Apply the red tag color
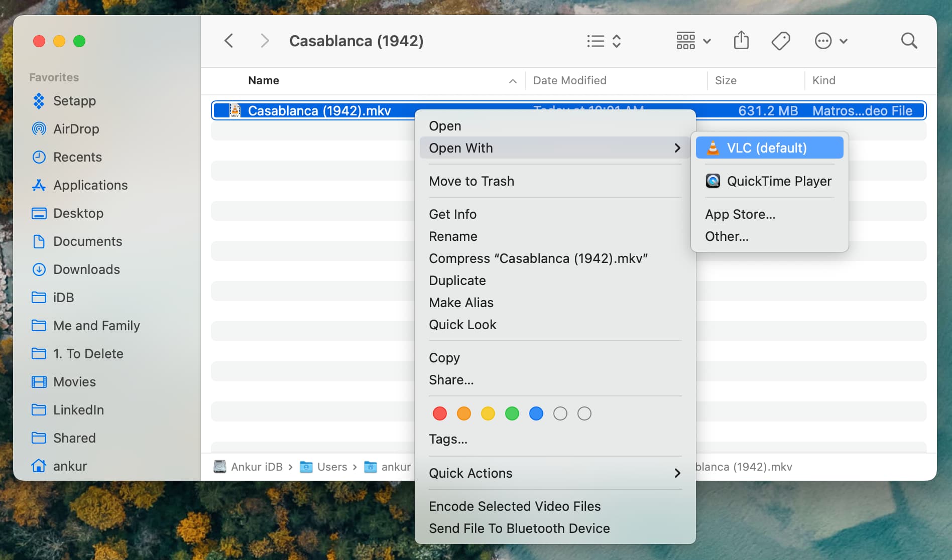This screenshot has width=952, height=560. click(x=440, y=413)
